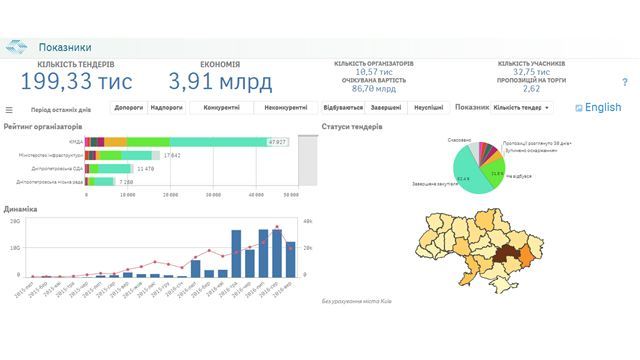Click the 47 927 value label on КМДА bar
The width and height of the screenshot is (640, 360).
point(277,142)
